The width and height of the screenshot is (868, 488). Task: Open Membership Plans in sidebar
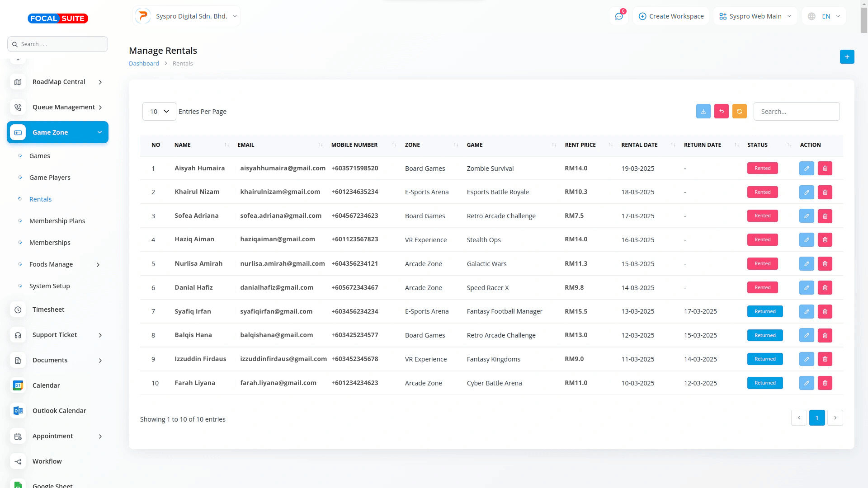[57, 221]
